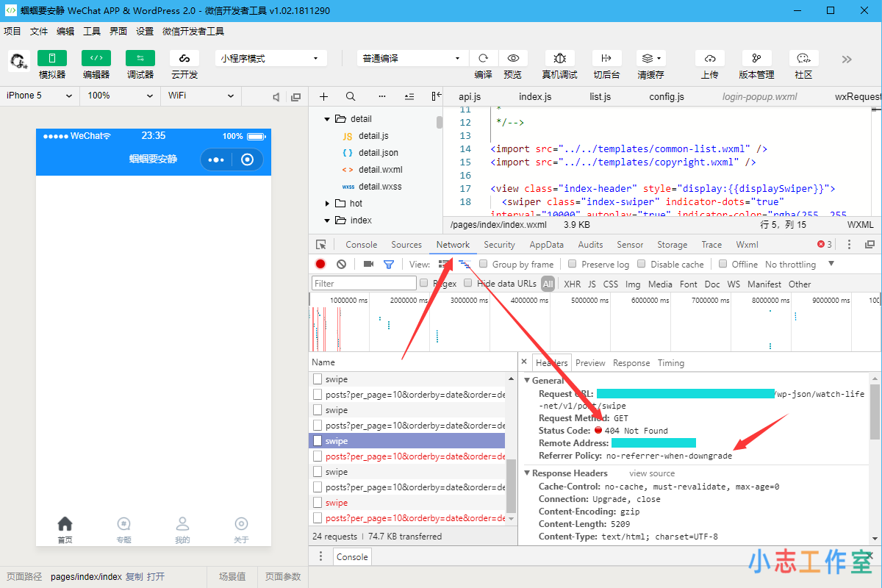Open the No throttling dropdown
Screen dimensions: 882x588
coord(791,264)
